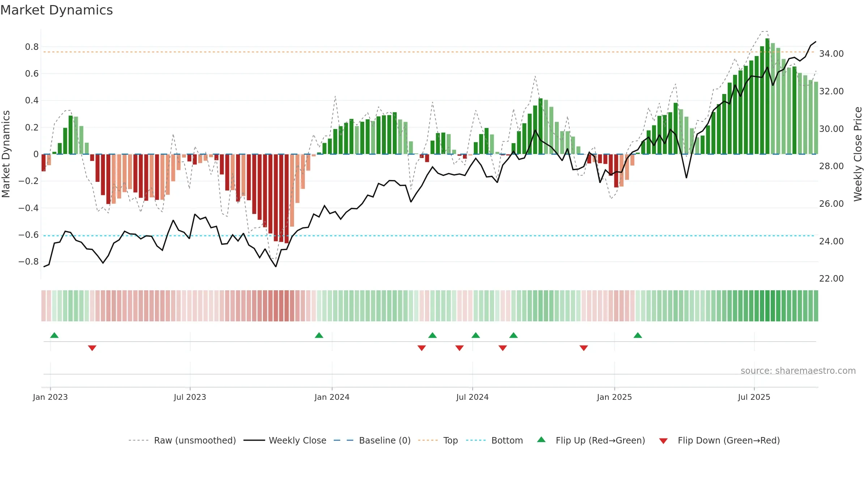Click the '0.2' left axis tick label
The width and height of the screenshot is (868, 488).
32,127
